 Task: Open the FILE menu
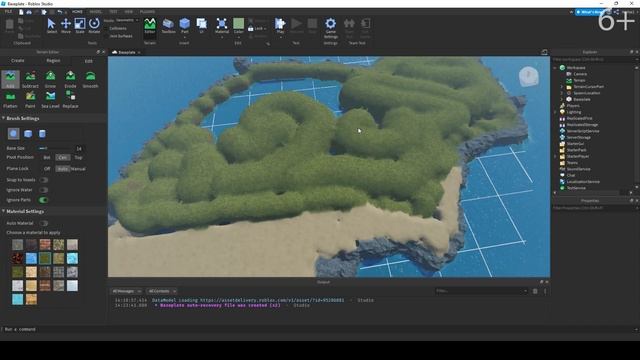[8, 12]
